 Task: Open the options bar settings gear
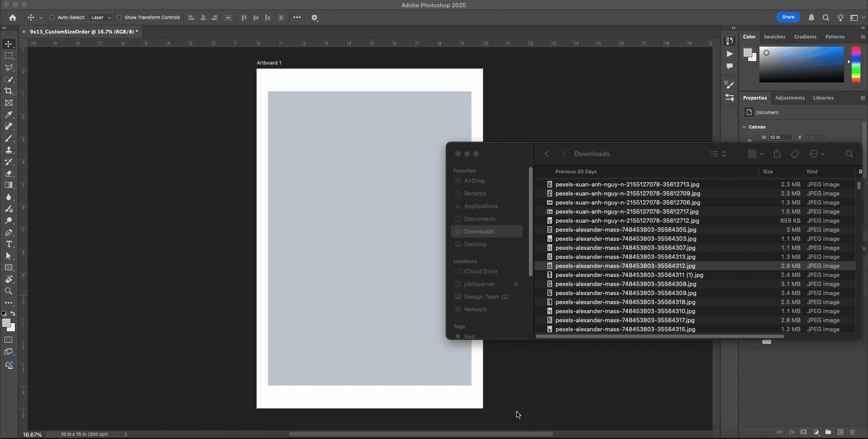[315, 18]
